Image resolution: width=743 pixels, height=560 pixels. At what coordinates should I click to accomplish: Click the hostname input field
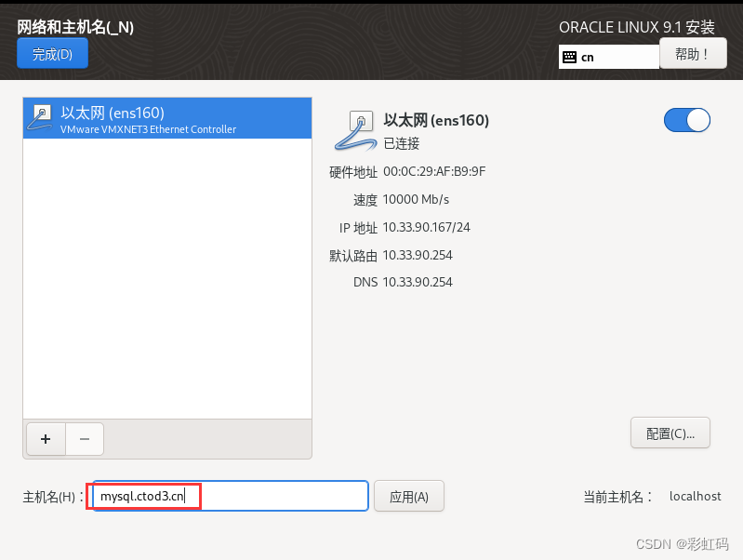coord(231,496)
